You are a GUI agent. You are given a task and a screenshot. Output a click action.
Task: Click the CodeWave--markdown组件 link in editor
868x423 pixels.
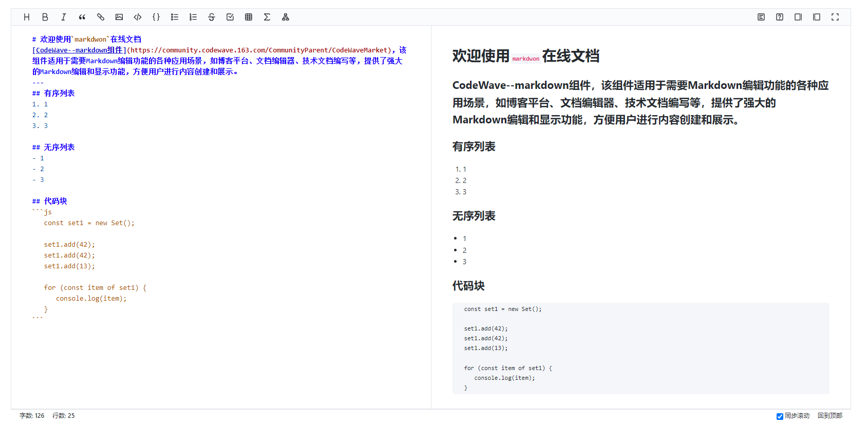click(79, 50)
